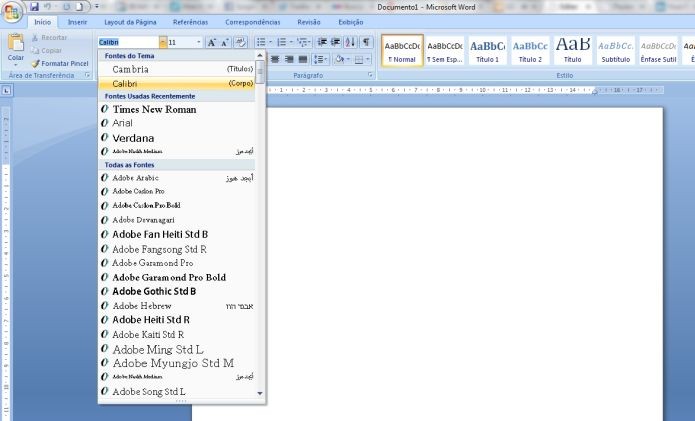The height and width of the screenshot is (421, 695).
Task: Click the font name input box
Action: pyautogui.click(x=128, y=42)
